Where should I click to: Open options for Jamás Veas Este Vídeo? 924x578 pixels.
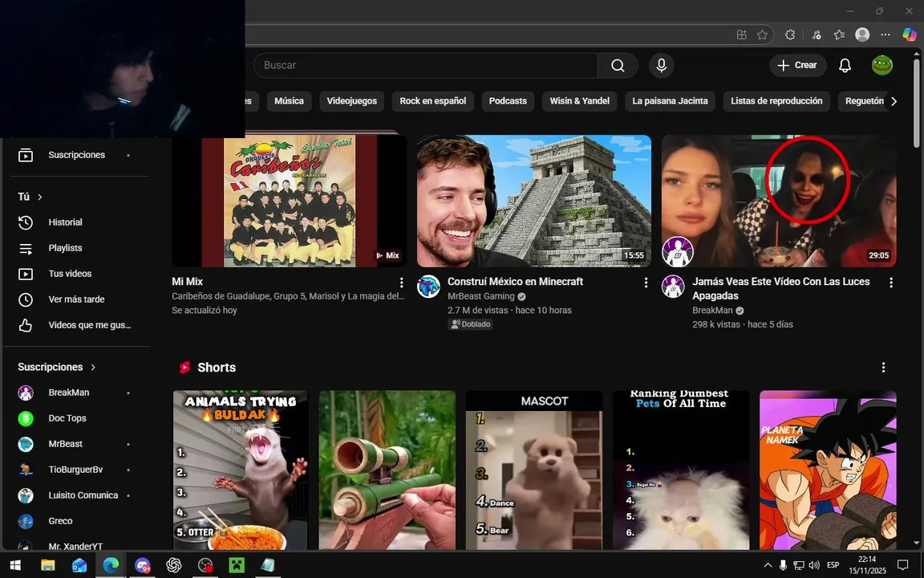(x=891, y=283)
